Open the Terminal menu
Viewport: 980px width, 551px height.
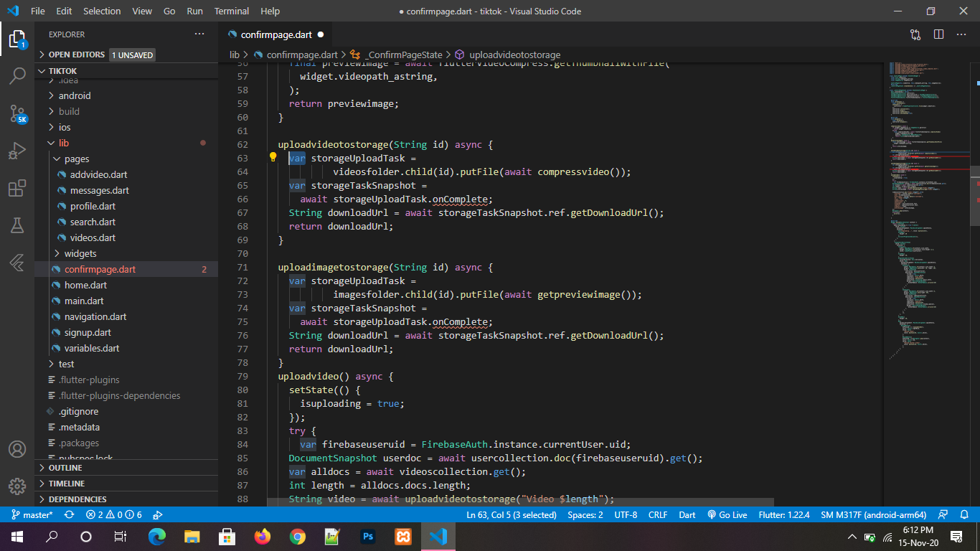pyautogui.click(x=232, y=11)
